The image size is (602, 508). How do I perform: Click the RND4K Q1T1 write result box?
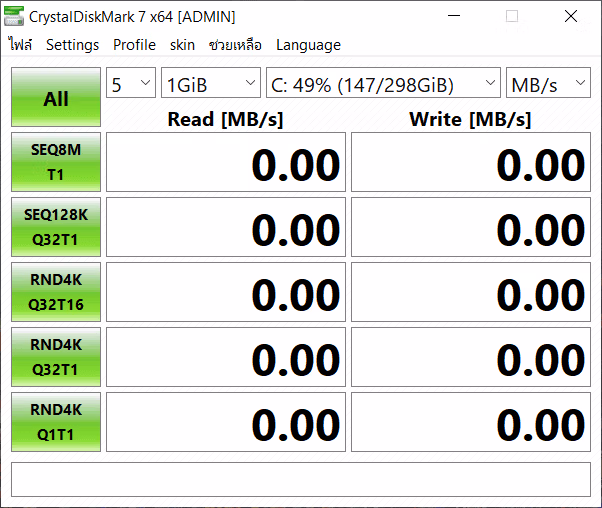(x=471, y=422)
